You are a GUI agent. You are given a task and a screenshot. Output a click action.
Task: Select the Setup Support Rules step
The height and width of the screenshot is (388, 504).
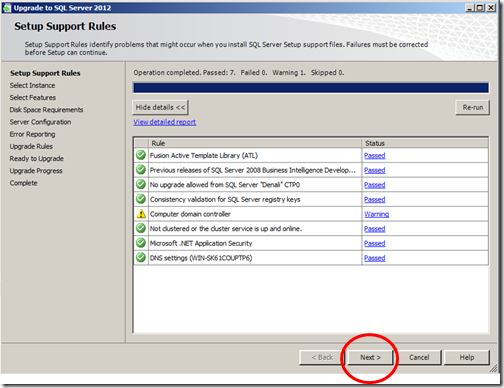(45, 73)
